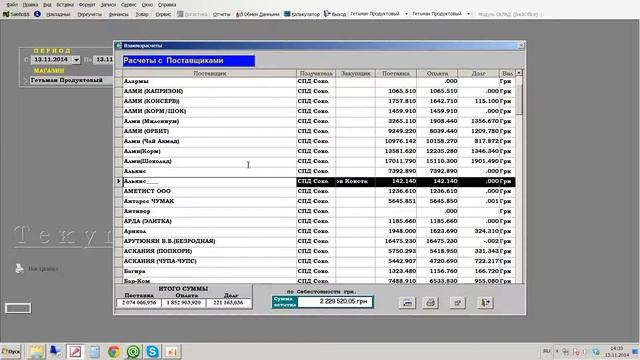Open the Формат menu

pyautogui.click(x=87, y=4)
